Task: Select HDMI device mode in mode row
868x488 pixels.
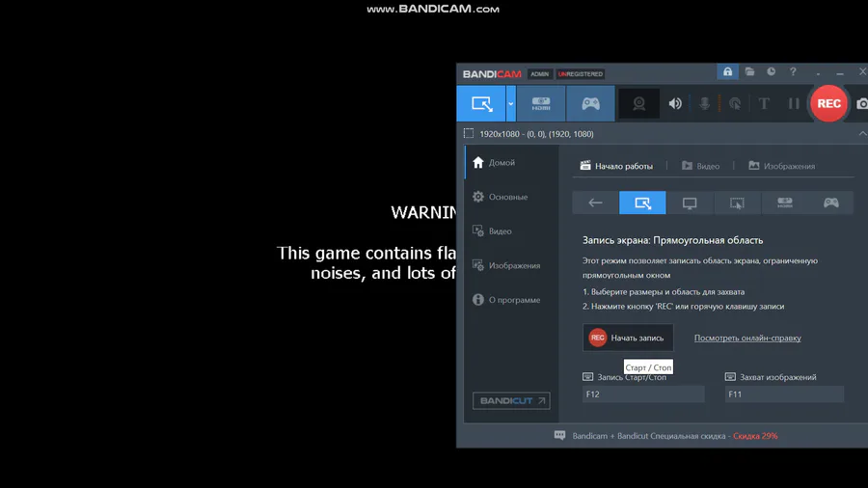Action: point(784,203)
